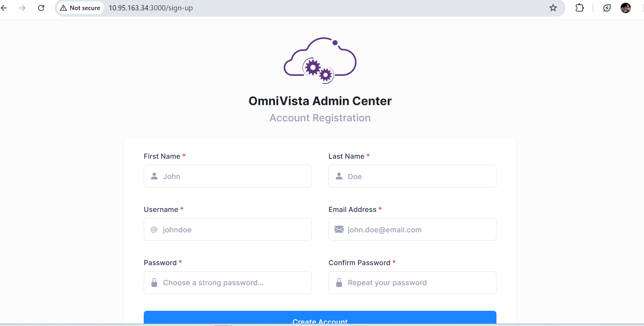Open the browser extensions menu
644x326 pixels.
click(x=580, y=8)
